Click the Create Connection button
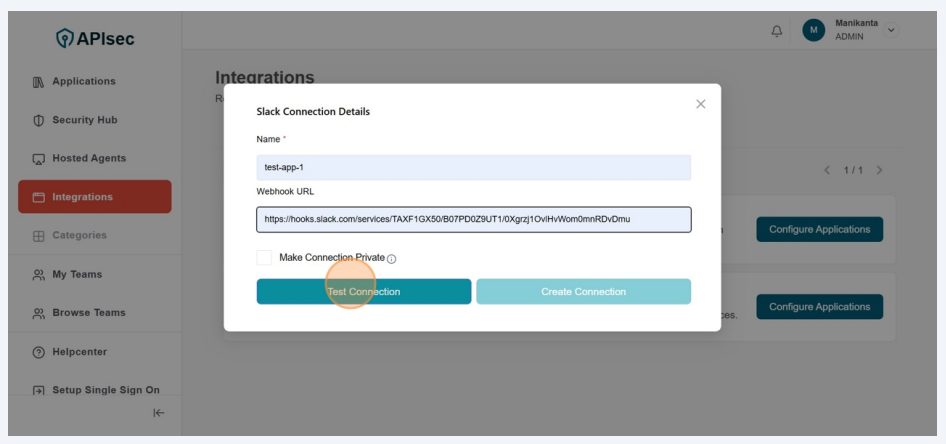Image resolution: width=946 pixels, height=444 pixels. coord(583,292)
